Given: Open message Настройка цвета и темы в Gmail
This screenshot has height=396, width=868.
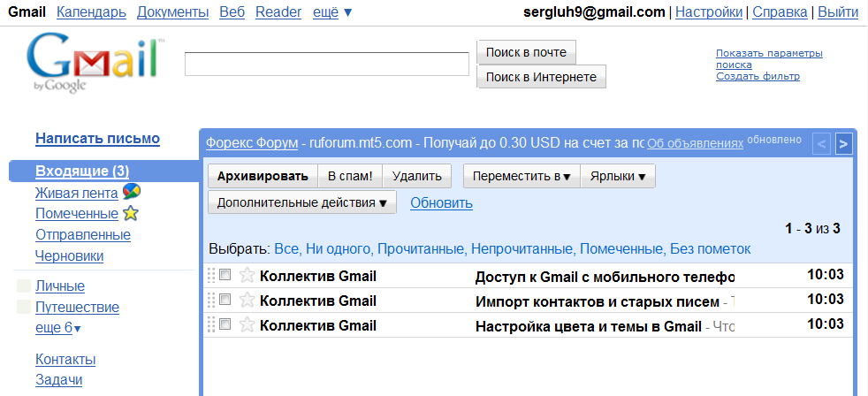Looking at the screenshot, I should point(589,327).
